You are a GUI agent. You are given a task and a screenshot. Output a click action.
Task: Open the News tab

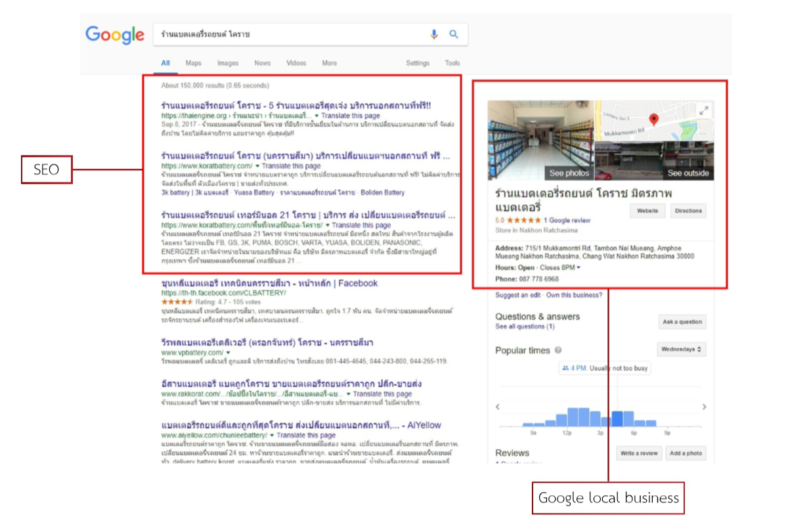[x=263, y=63]
